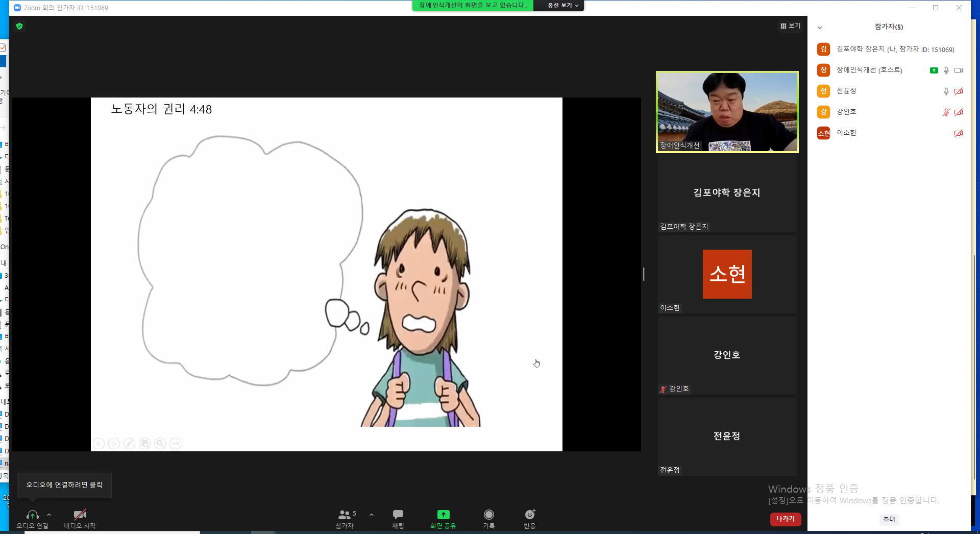Open the 옵션 보기 dropdown
Viewport: 980px width, 534px height.
[562, 6]
